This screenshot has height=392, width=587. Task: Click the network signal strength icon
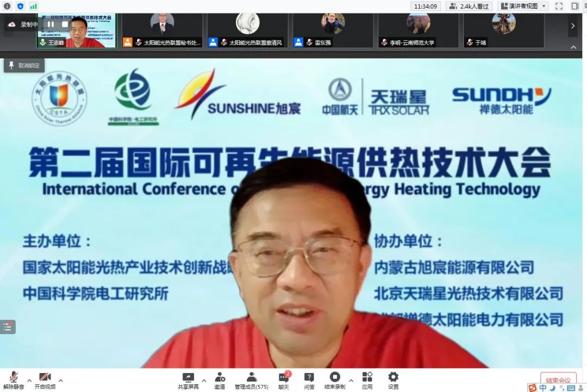pyautogui.click(x=34, y=6)
